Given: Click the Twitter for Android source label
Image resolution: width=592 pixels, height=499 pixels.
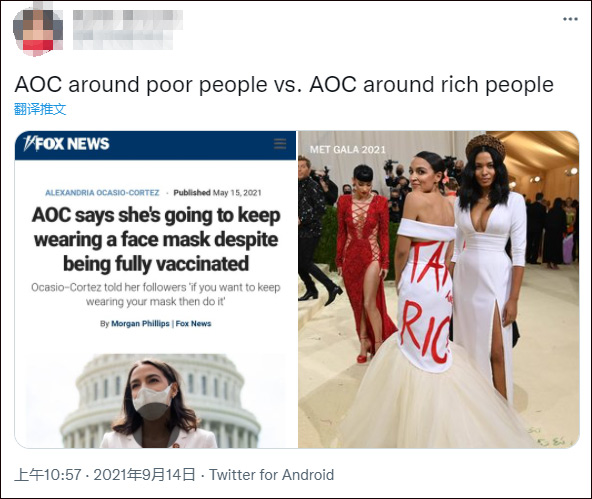Looking at the screenshot, I should [x=271, y=475].
